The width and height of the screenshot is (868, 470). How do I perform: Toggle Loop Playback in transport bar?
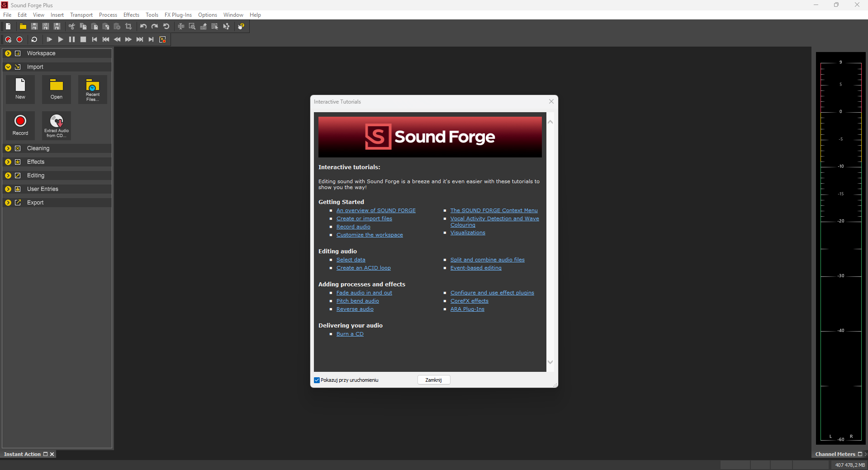pos(34,39)
